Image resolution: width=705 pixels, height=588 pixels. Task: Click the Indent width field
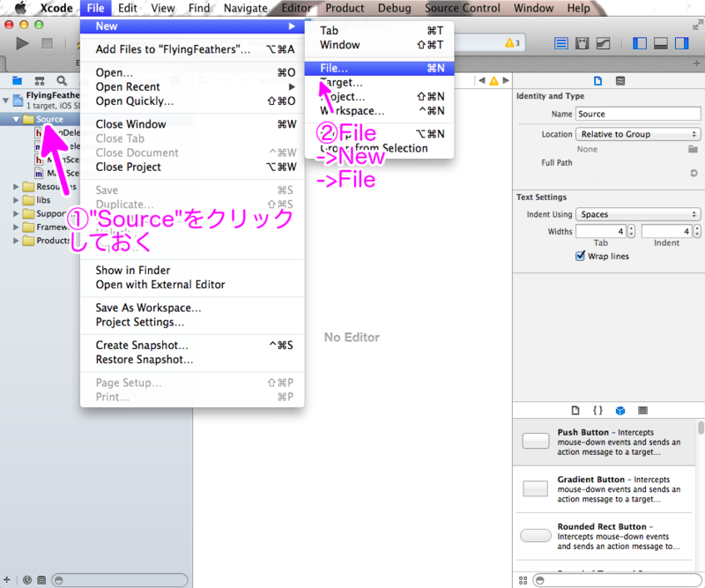click(666, 231)
